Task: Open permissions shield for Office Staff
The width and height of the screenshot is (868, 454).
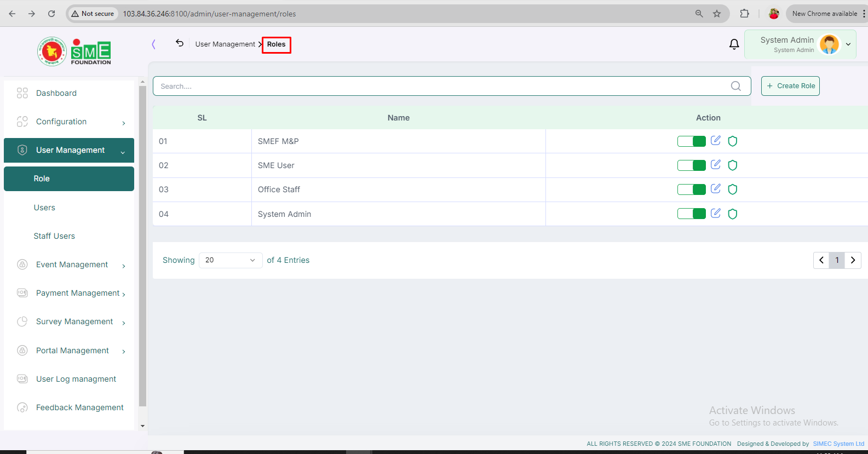Action: pos(733,189)
